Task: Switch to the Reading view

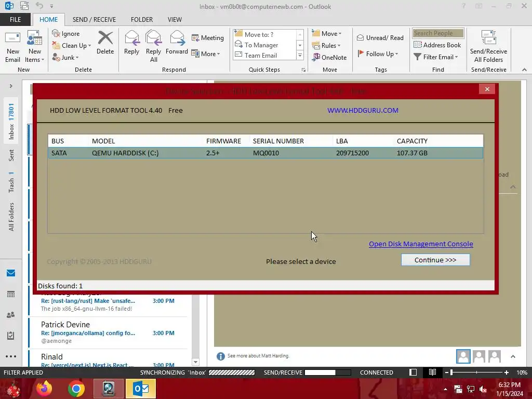Action: (432, 372)
